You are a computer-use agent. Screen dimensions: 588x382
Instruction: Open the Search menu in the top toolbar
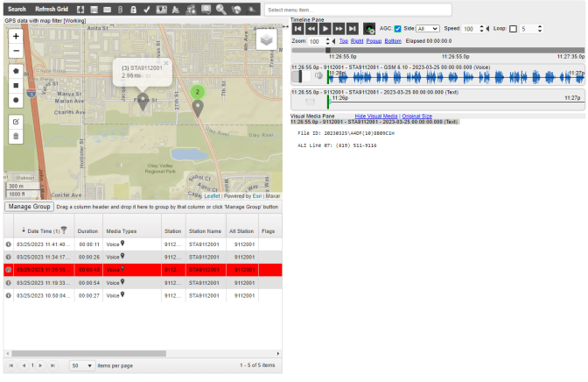pyautogui.click(x=17, y=9)
